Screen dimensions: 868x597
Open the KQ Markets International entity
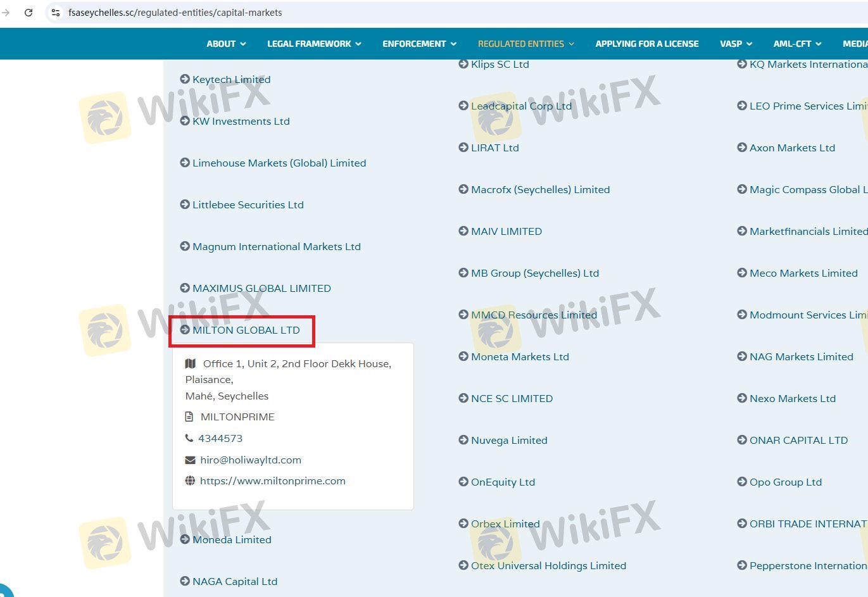pos(808,64)
